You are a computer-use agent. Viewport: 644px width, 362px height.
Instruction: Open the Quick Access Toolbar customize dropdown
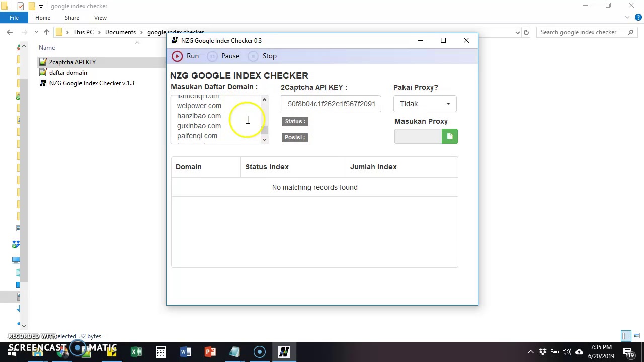click(x=41, y=6)
